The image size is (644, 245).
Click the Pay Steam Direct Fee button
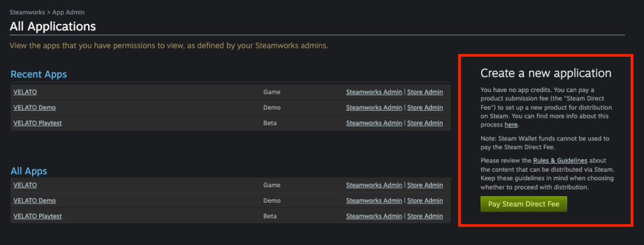(x=523, y=204)
